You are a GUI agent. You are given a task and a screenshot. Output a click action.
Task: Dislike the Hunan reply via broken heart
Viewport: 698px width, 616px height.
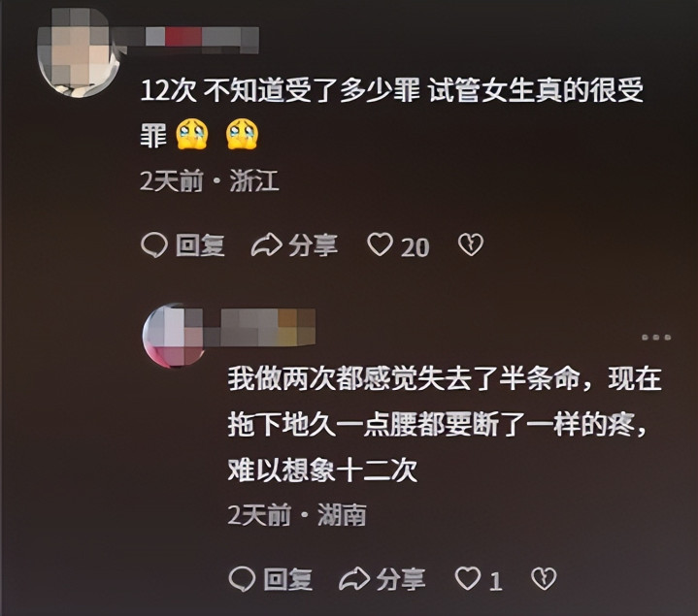(544, 579)
